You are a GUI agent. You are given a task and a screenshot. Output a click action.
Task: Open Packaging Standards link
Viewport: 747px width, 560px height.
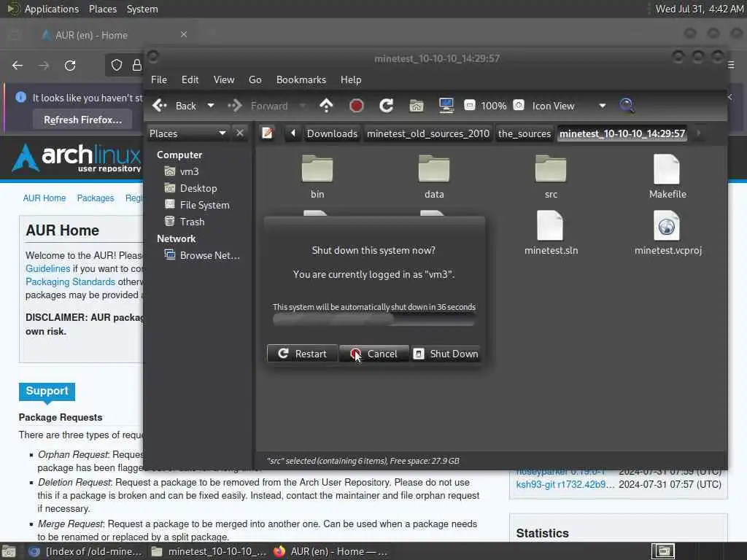point(71,282)
